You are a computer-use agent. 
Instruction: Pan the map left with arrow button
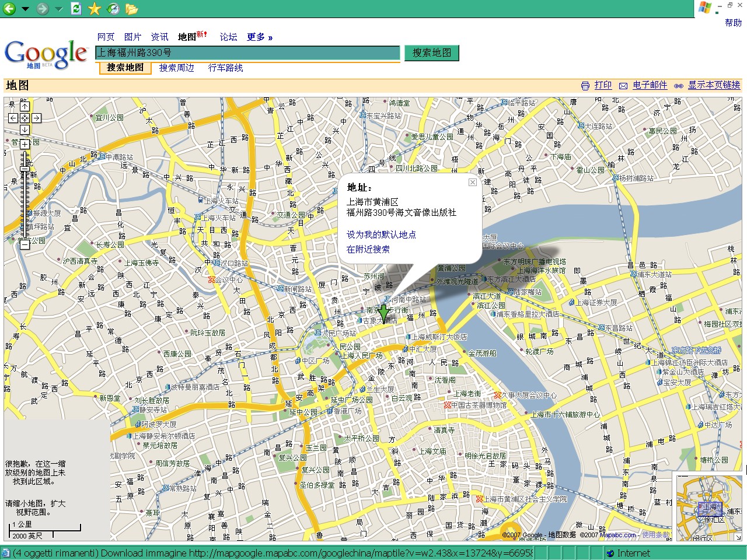[x=13, y=118]
